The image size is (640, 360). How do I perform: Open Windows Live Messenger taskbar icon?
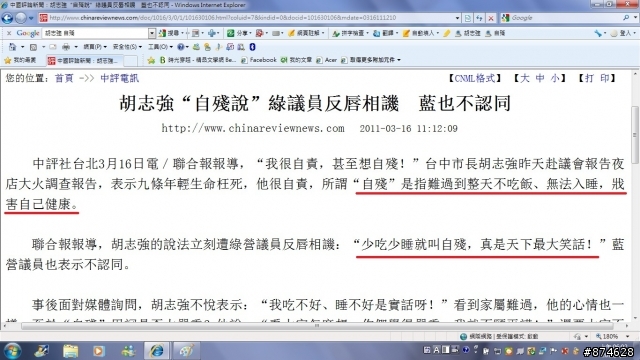pyautogui.click(x=127, y=351)
